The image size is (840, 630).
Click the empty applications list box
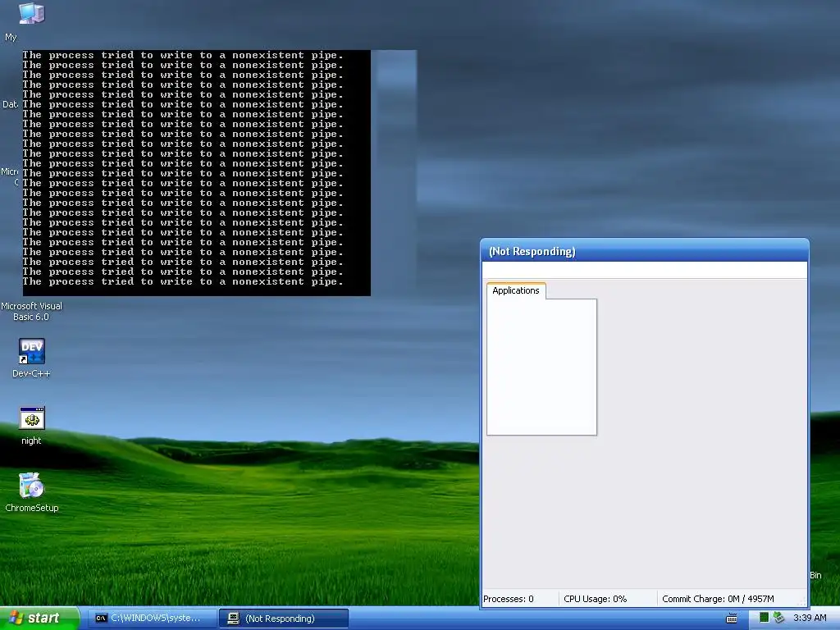(541, 367)
